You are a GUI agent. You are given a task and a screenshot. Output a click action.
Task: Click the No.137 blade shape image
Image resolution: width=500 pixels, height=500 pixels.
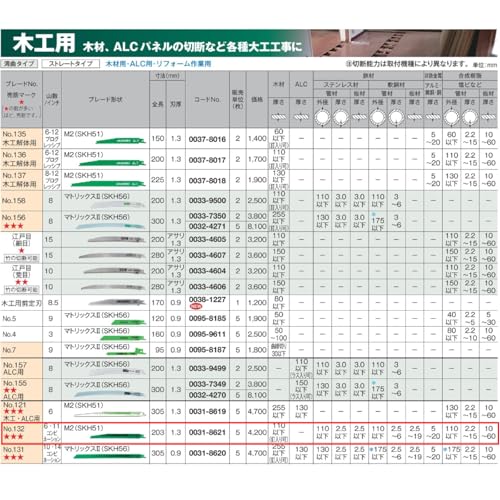point(108,183)
